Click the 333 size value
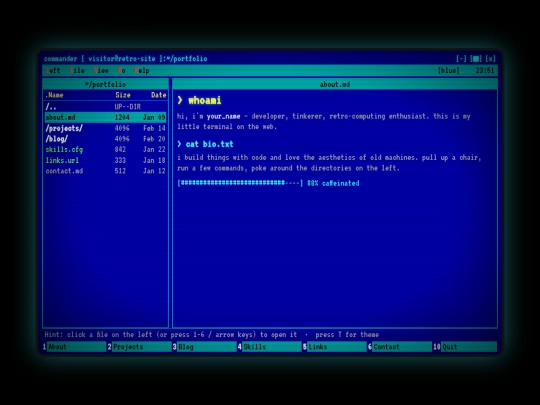This screenshot has height=405, width=540. coord(120,160)
